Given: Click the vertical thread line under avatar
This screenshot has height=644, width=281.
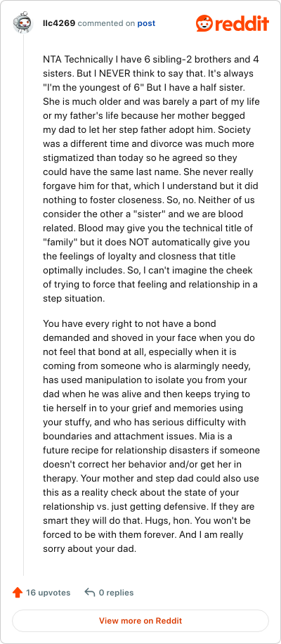Looking at the screenshot, I should [x=23, y=305].
